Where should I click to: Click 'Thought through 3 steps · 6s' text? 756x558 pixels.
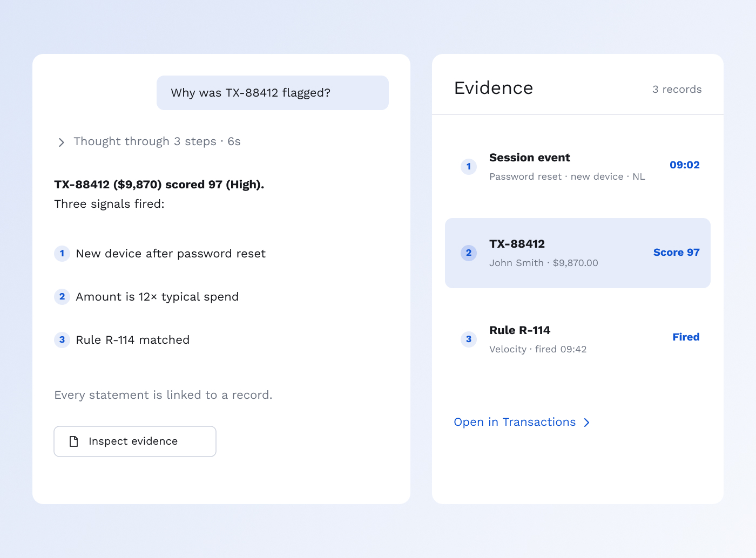point(157,141)
